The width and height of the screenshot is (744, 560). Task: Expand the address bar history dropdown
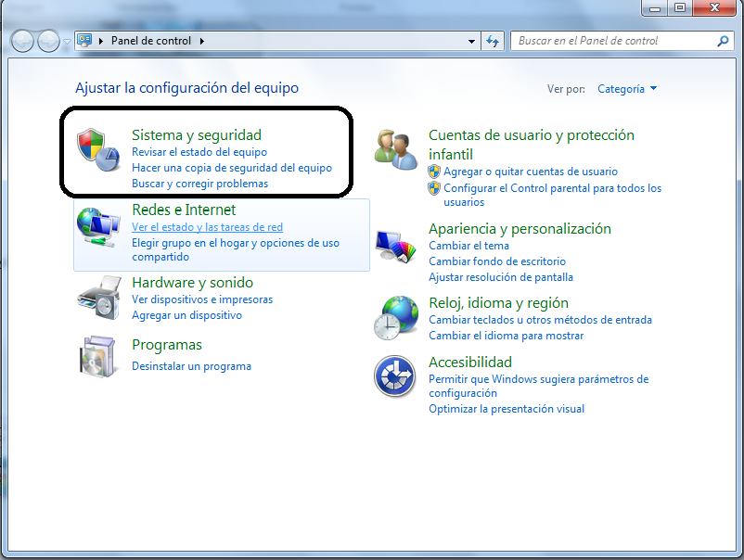coord(471,41)
